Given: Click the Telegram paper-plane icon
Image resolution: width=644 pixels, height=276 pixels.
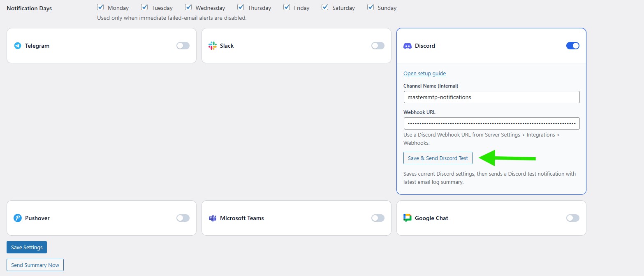Looking at the screenshot, I should [x=18, y=46].
